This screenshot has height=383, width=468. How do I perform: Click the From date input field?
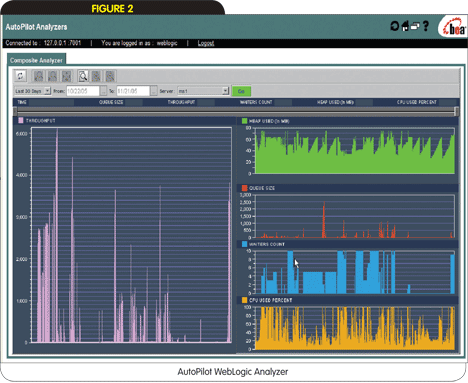point(83,91)
